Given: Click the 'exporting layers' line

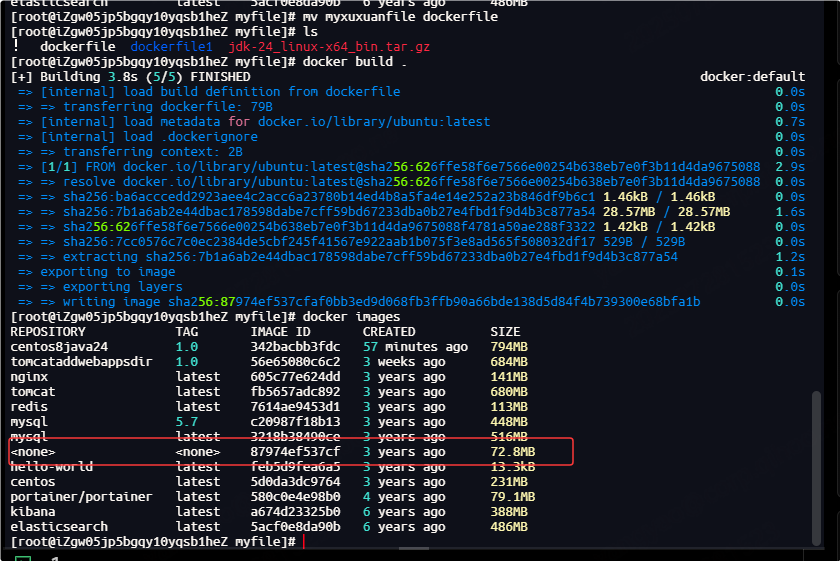Looking at the screenshot, I should click(123, 287).
